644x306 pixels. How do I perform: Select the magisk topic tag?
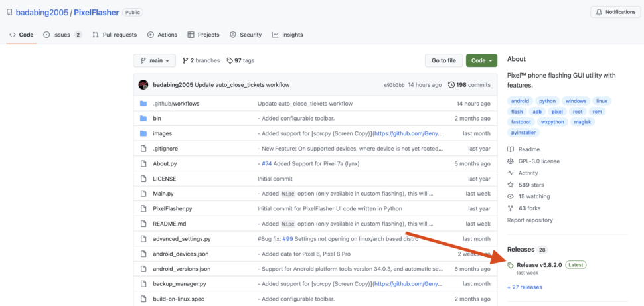coord(583,122)
